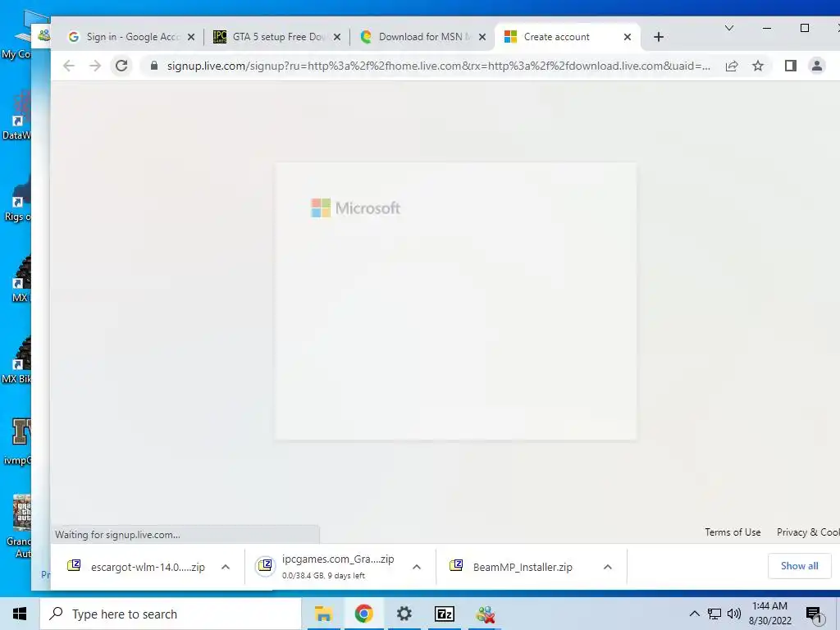Viewport: 840px width, 630px height.
Task: Open 7-Zip from the taskbar
Action: click(x=444, y=614)
